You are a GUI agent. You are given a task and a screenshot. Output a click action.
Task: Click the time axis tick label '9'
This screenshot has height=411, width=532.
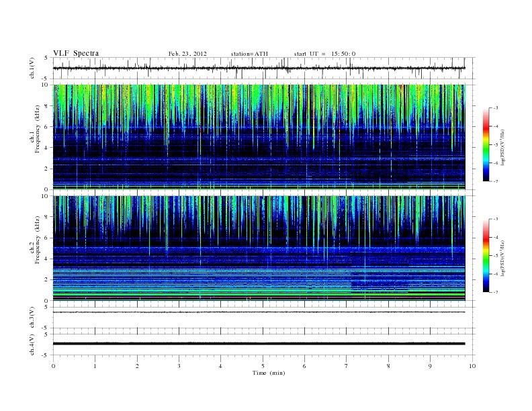pos(430,366)
